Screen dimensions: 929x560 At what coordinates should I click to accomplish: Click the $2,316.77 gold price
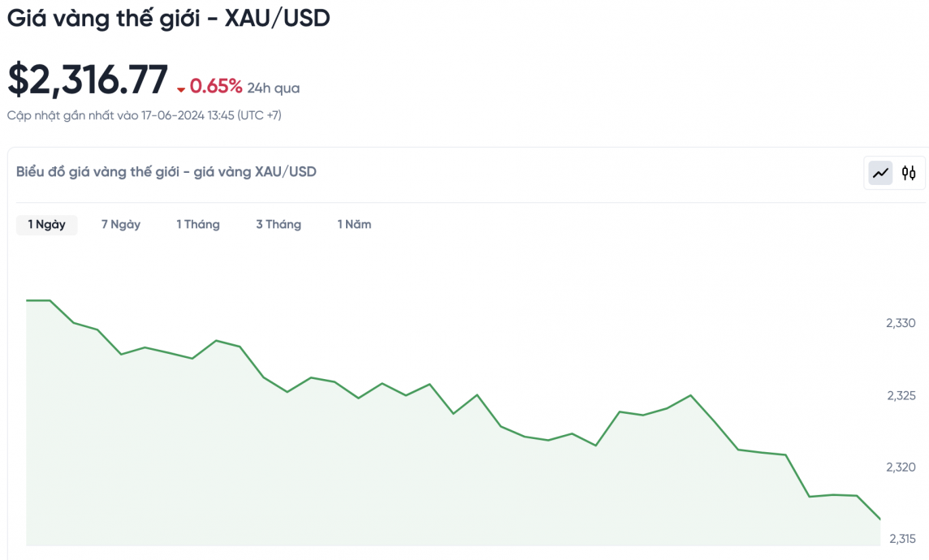88,80
